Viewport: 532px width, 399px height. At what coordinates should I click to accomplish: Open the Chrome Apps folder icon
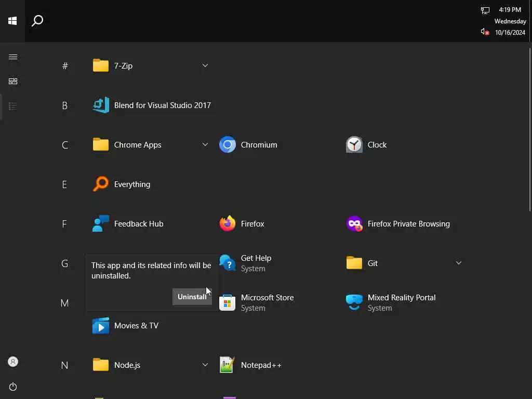[x=101, y=144]
